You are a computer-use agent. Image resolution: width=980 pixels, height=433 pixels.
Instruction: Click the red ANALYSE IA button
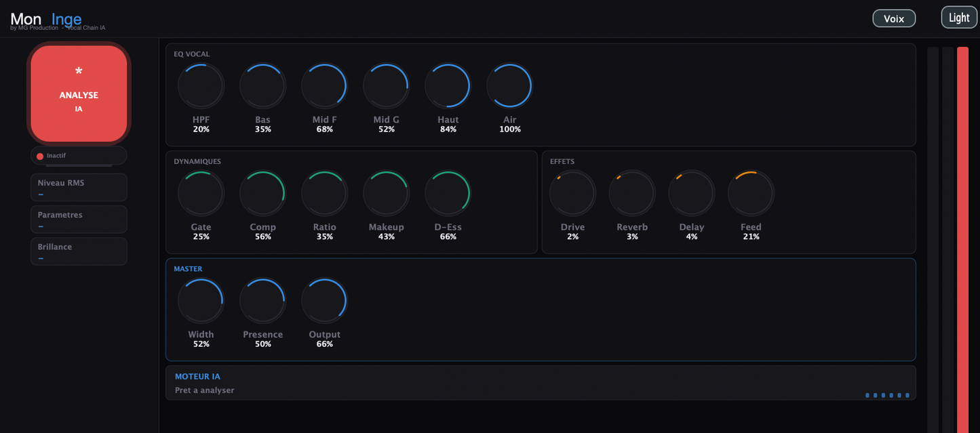[x=79, y=94]
